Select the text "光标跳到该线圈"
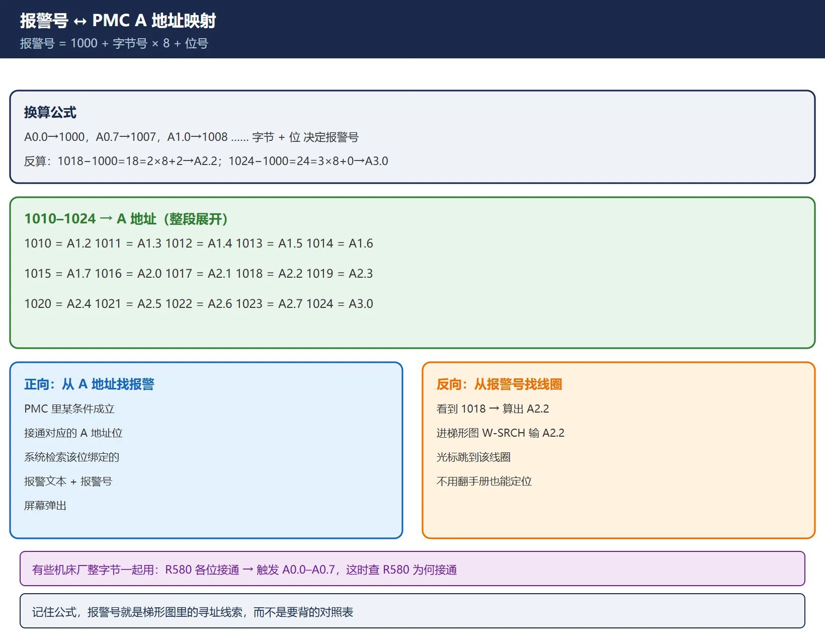 [473, 457]
